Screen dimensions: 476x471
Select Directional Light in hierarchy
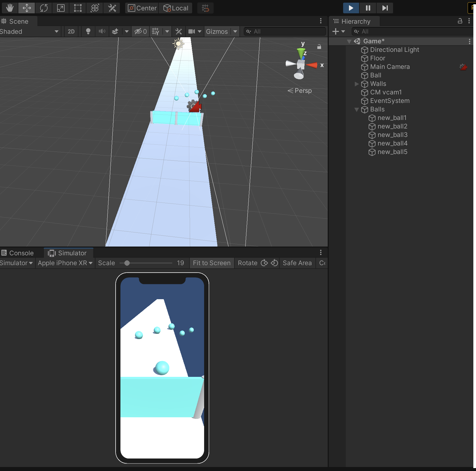pos(394,50)
